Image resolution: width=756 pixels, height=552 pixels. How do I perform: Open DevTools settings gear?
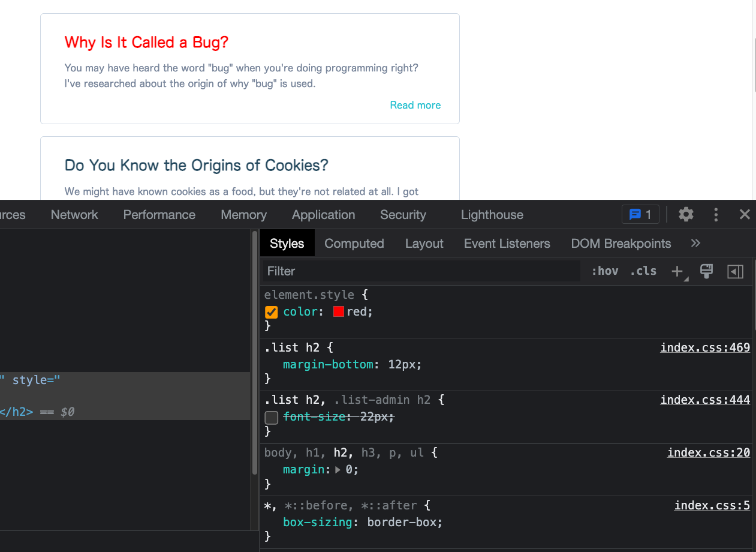click(x=686, y=214)
